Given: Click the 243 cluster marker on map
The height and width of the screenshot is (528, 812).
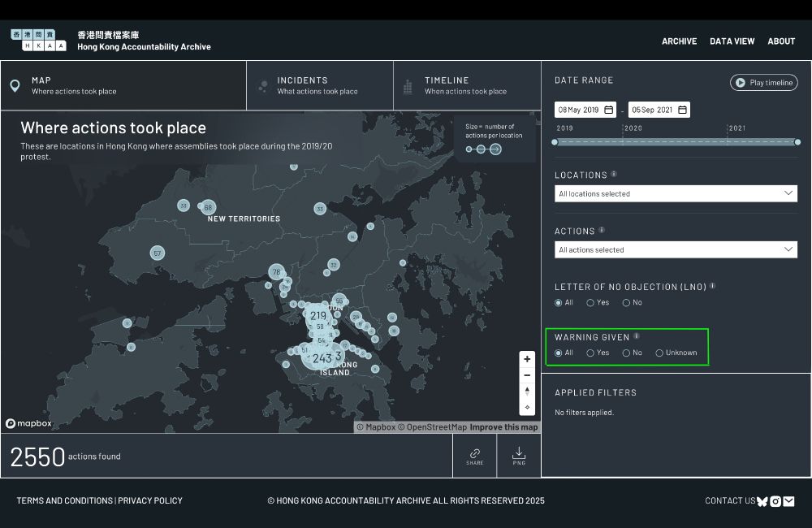Looking at the screenshot, I should tap(322, 357).
